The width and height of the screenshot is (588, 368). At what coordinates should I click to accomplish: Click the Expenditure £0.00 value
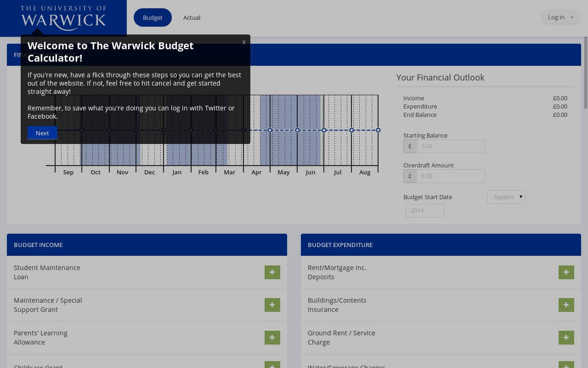coord(560,106)
